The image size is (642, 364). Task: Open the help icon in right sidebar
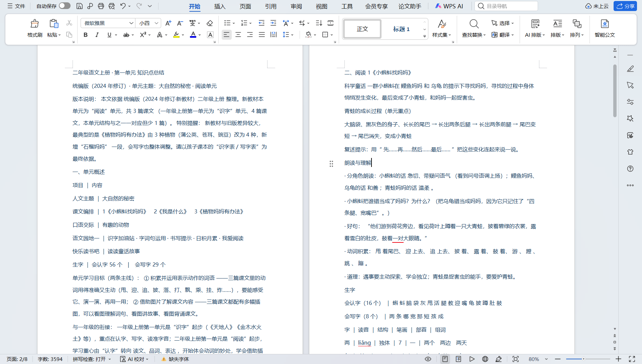tap(630, 169)
